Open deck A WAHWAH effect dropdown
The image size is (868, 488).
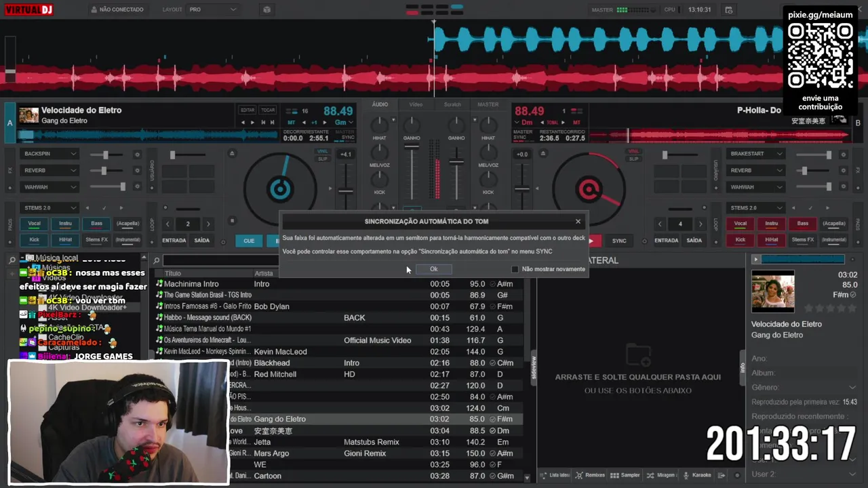50,186
